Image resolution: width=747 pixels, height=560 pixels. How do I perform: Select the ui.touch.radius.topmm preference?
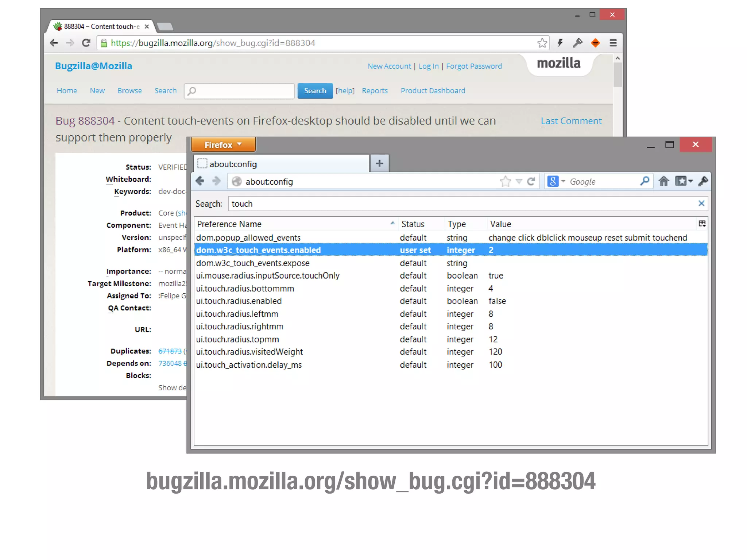(x=451, y=339)
